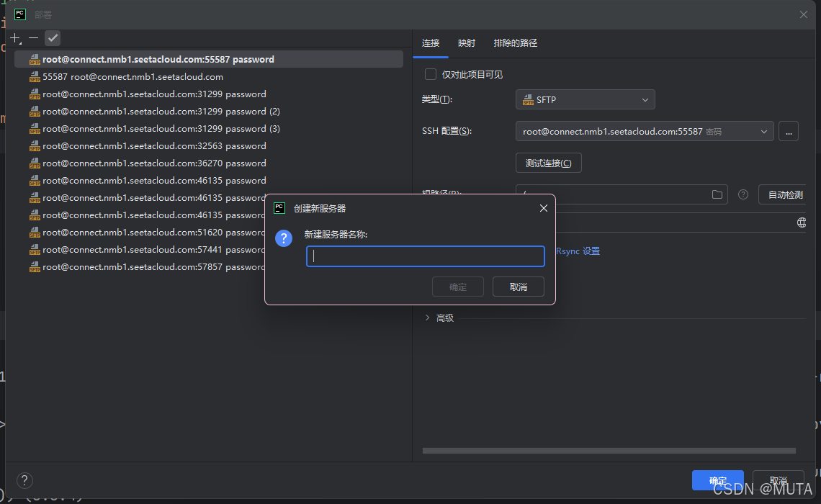Click the set-as-default checkmark icon

point(53,38)
